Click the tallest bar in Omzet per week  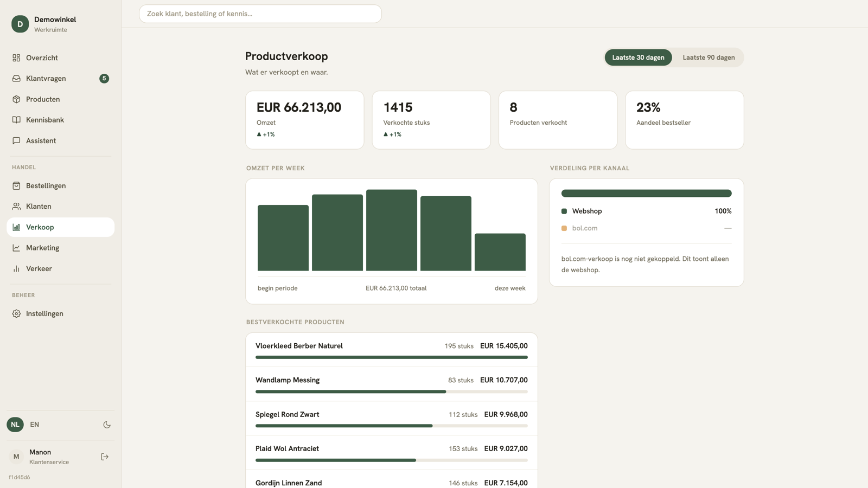click(x=391, y=230)
